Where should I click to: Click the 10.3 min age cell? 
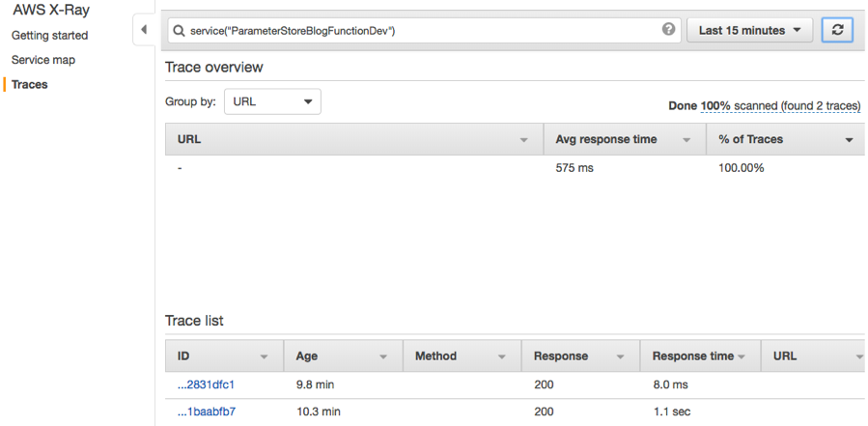tap(318, 412)
